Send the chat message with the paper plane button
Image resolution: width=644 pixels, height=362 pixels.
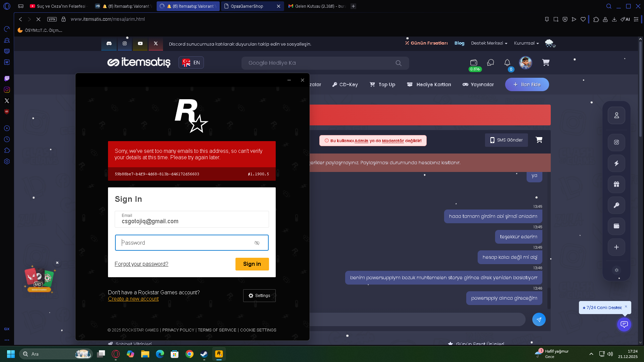539,319
